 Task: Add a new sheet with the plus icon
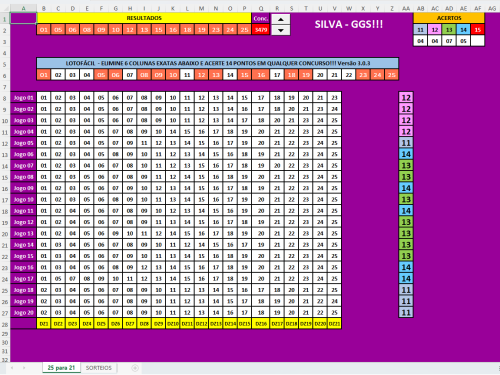pos(135,368)
